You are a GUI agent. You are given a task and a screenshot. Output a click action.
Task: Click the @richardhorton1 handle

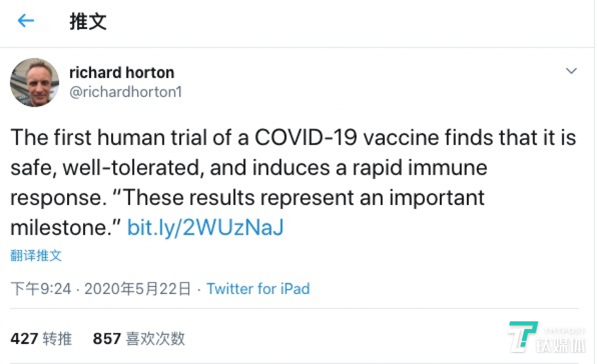(126, 92)
